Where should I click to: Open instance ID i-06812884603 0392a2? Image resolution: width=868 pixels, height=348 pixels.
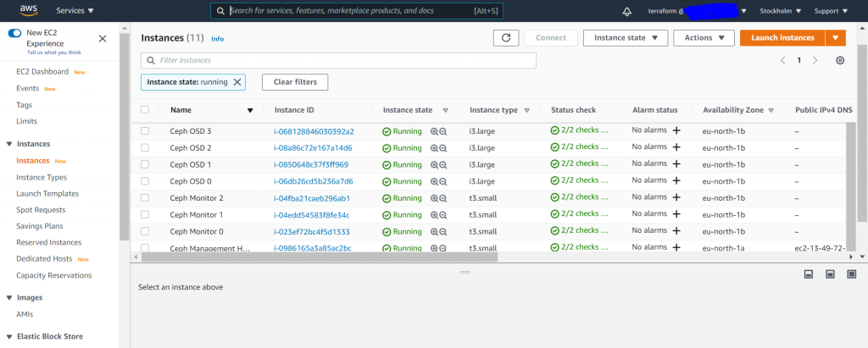pos(314,132)
